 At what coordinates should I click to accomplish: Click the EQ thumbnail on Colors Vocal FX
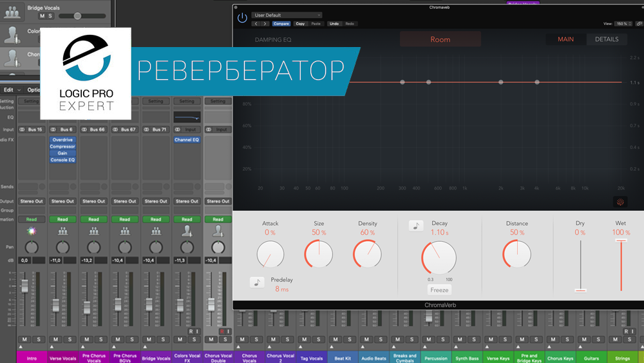pos(187,117)
